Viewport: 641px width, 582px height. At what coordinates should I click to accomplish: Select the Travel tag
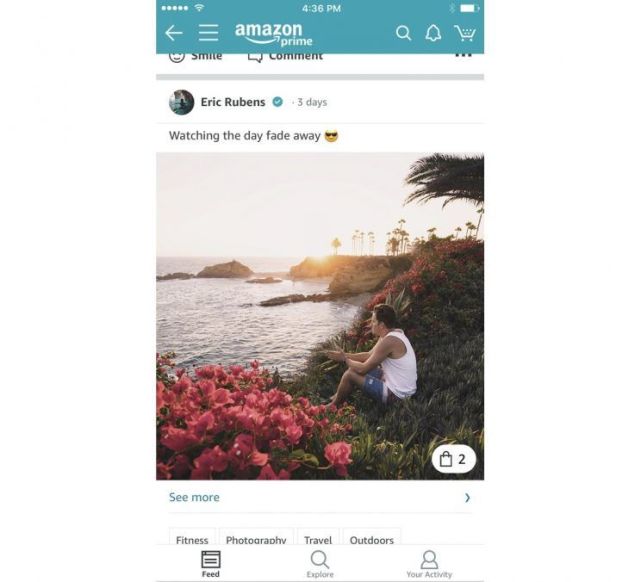click(x=318, y=537)
